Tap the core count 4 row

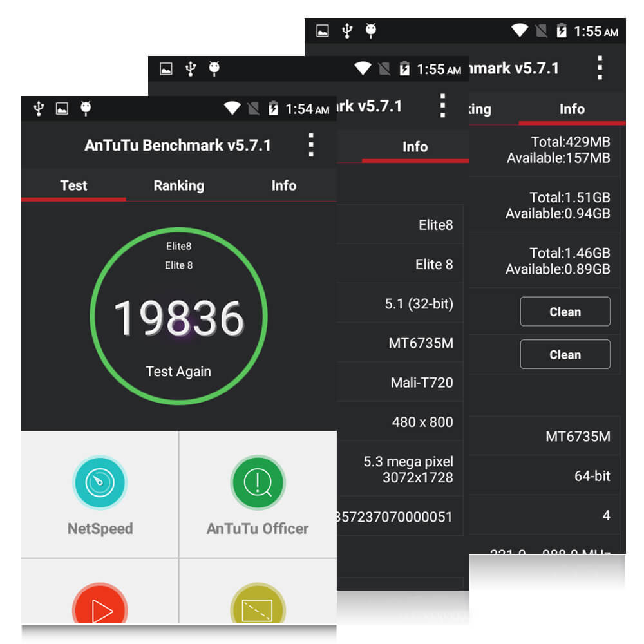click(x=544, y=515)
